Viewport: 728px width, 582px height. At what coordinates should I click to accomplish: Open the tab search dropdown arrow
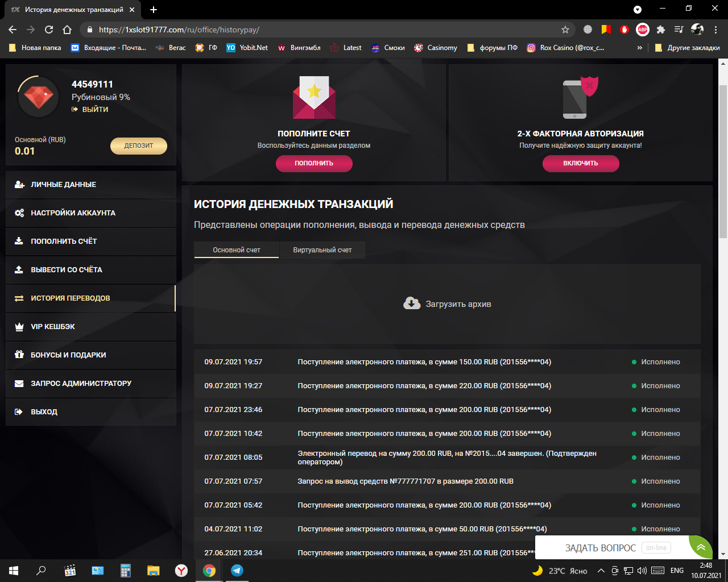[638, 10]
